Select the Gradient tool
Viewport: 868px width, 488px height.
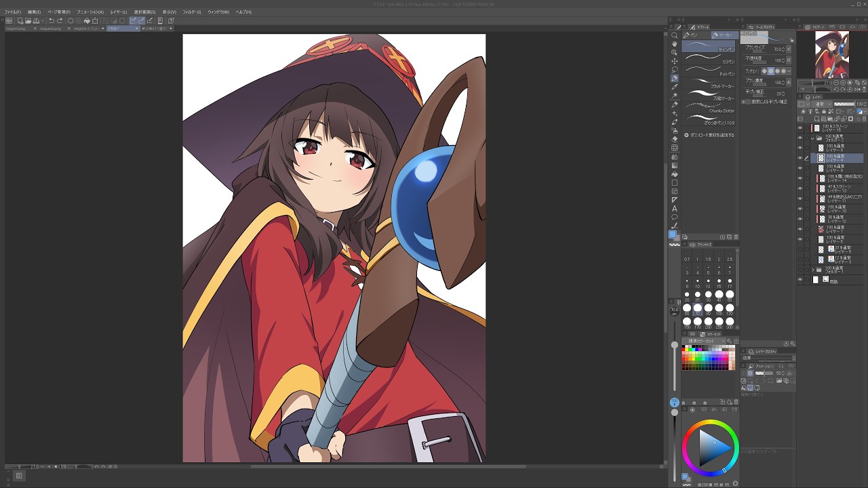tap(674, 165)
